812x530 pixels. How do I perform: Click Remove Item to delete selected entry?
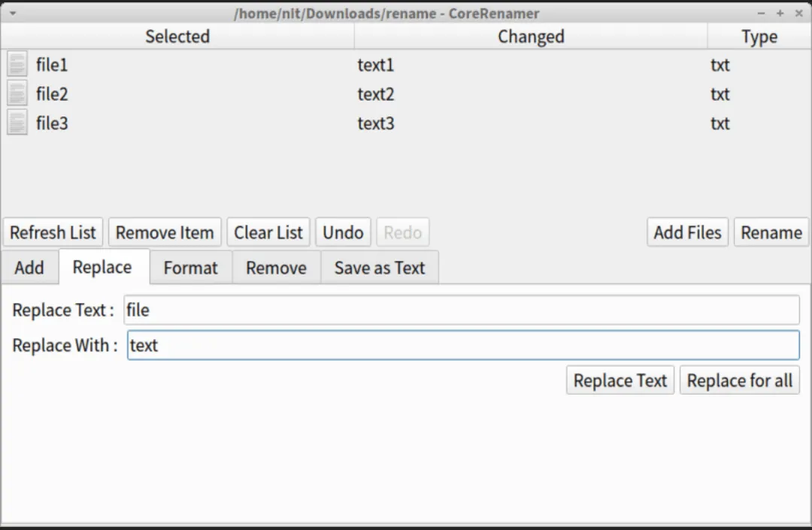[x=164, y=232]
